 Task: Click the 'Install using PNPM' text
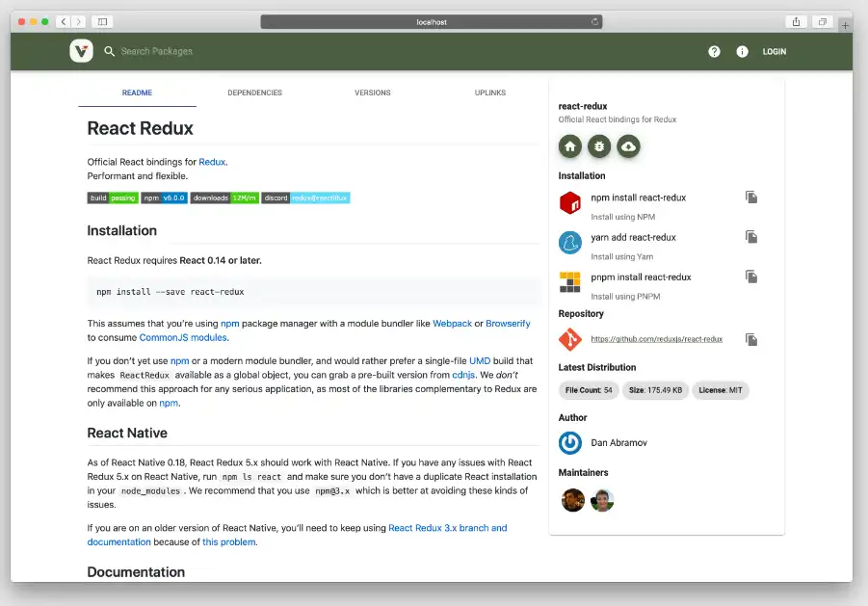point(625,297)
